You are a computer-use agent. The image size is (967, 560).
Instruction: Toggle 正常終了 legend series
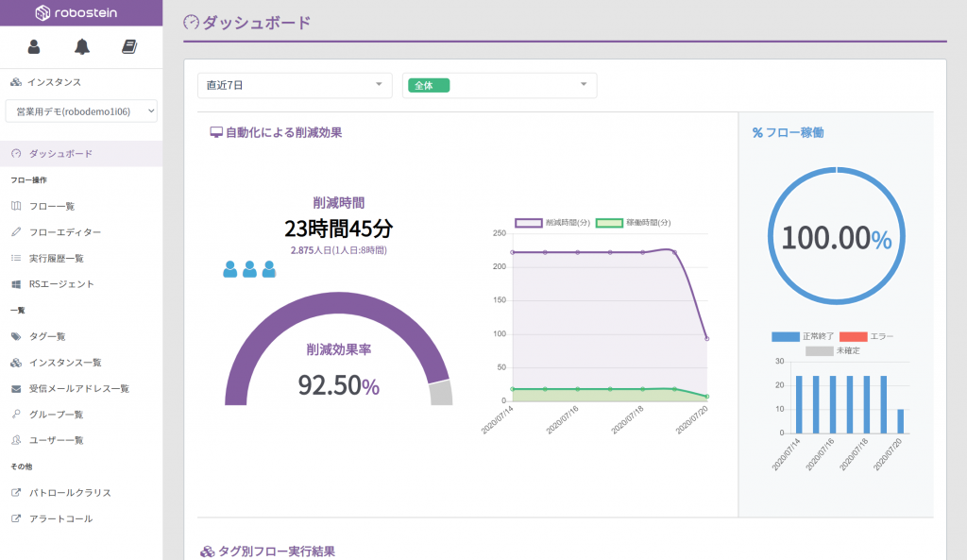(x=803, y=337)
